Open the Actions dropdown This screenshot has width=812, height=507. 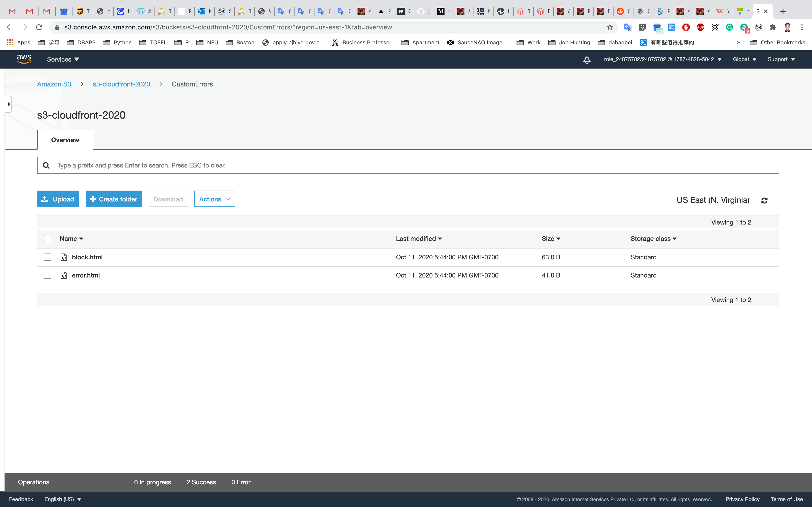tap(214, 199)
